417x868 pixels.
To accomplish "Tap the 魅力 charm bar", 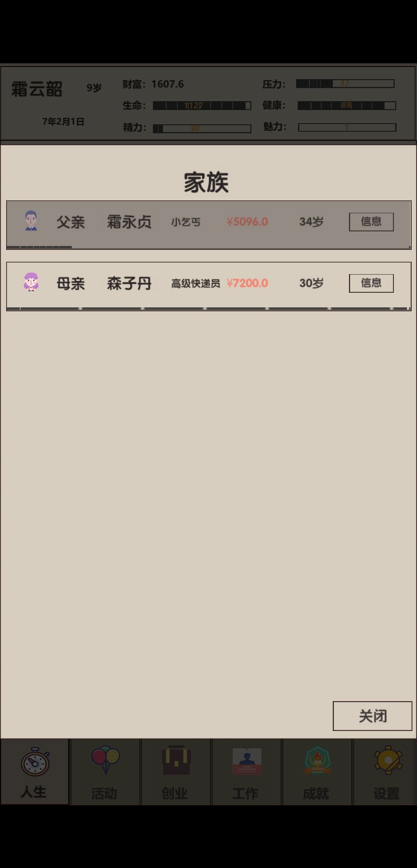I will [x=347, y=127].
